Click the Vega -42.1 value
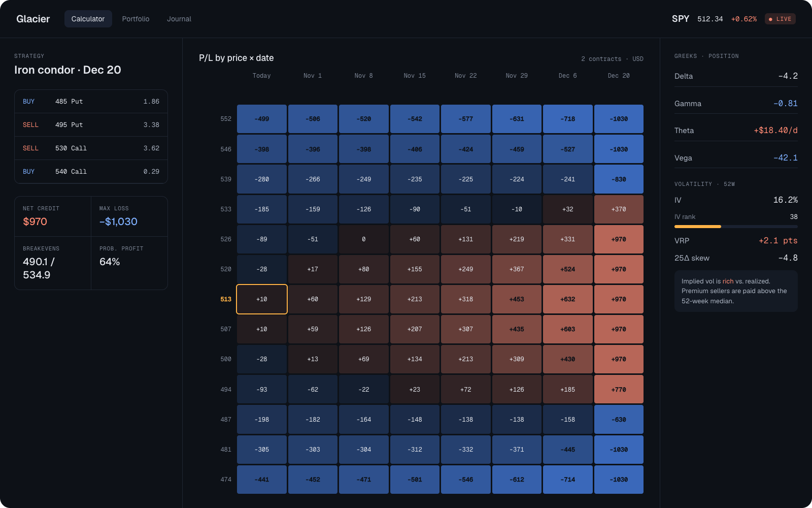The height and width of the screenshot is (508, 812). [786, 157]
